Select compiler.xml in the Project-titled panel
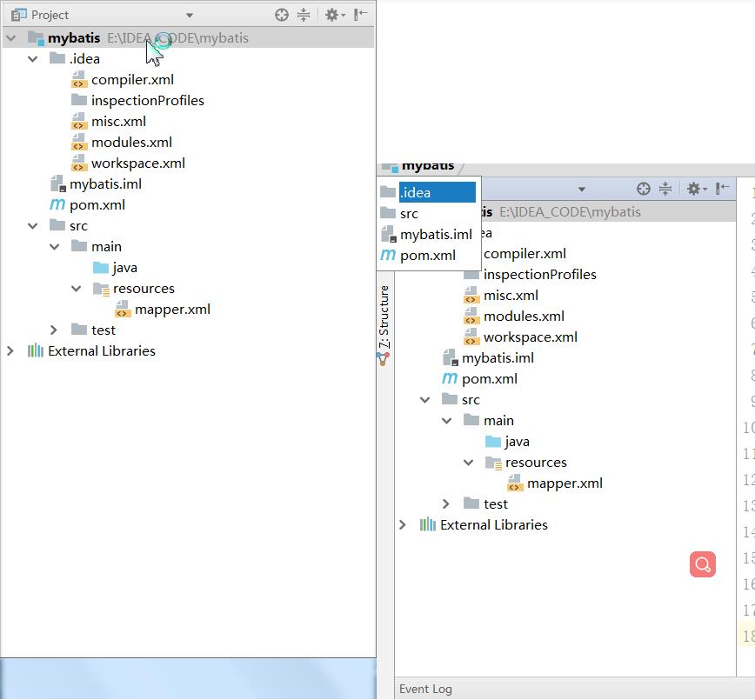 point(132,79)
